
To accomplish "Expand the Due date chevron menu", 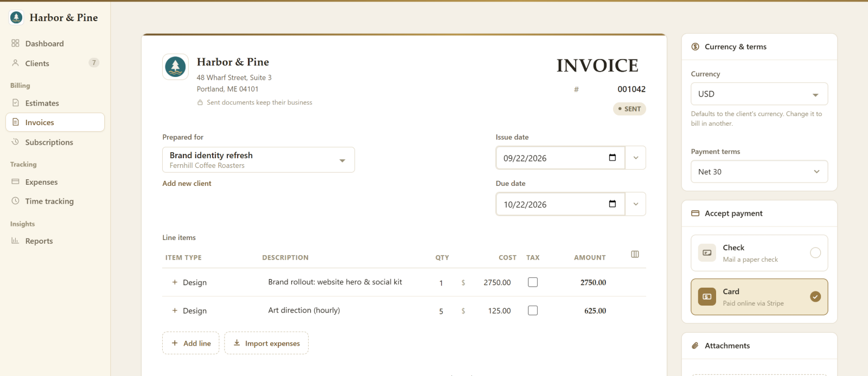I will coord(636,204).
